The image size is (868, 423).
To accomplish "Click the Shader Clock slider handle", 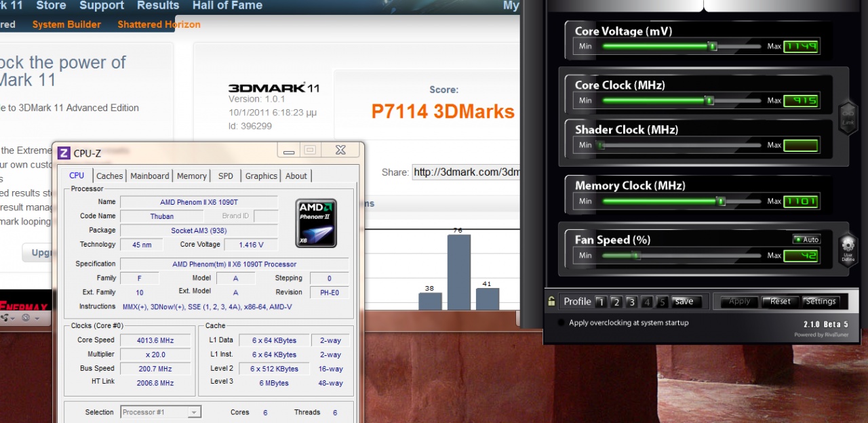I will pos(600,145).
